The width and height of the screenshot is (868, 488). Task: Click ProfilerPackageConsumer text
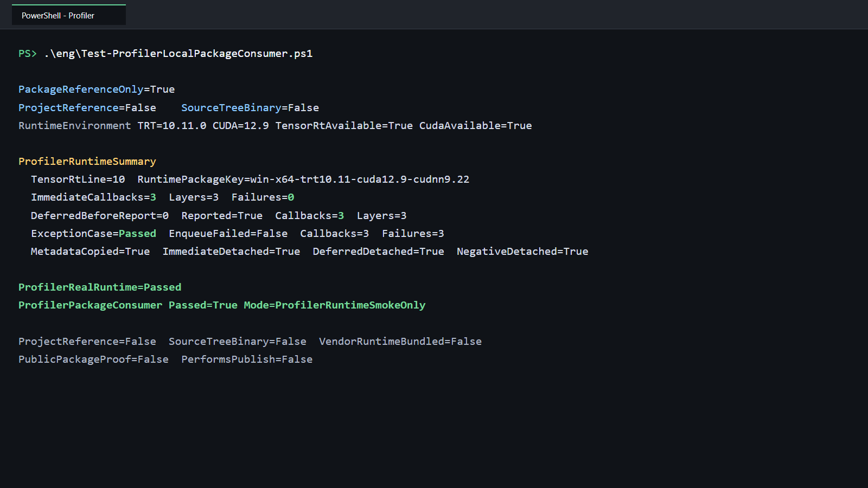tap(91, 305)
